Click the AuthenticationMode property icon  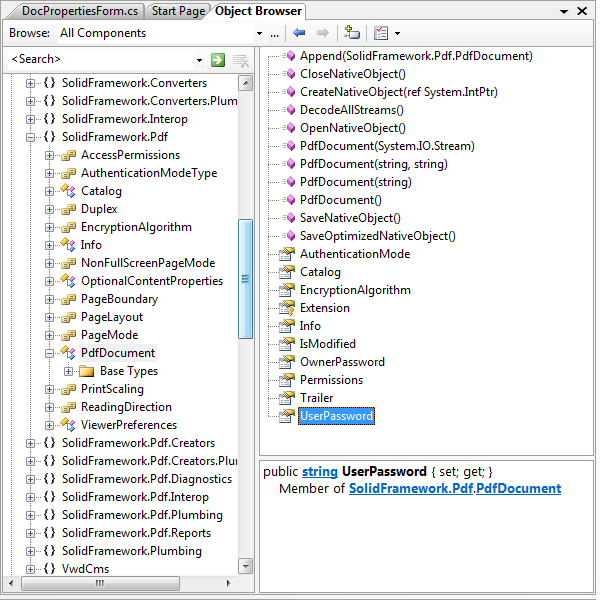pyautogui.click(x=287, y=254)
